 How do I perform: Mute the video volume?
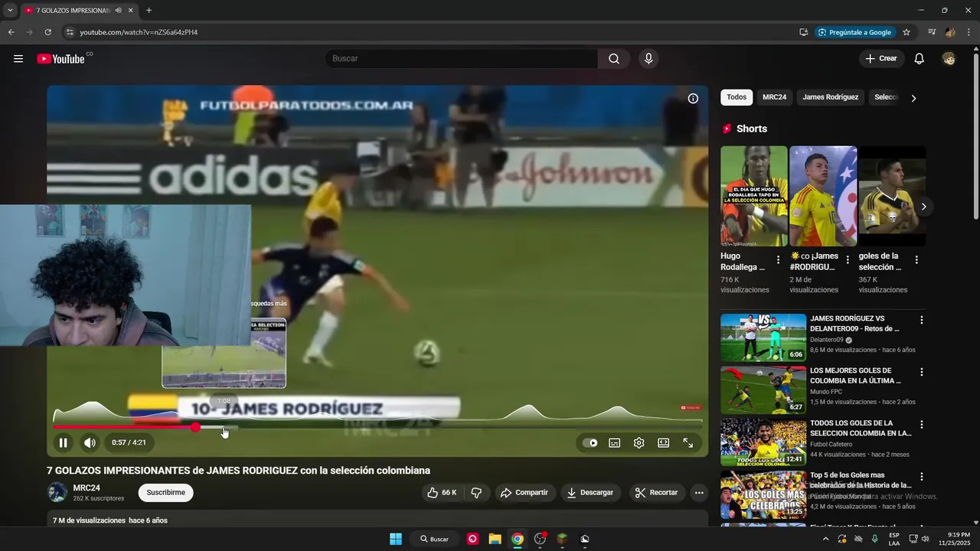pos(90,442)
